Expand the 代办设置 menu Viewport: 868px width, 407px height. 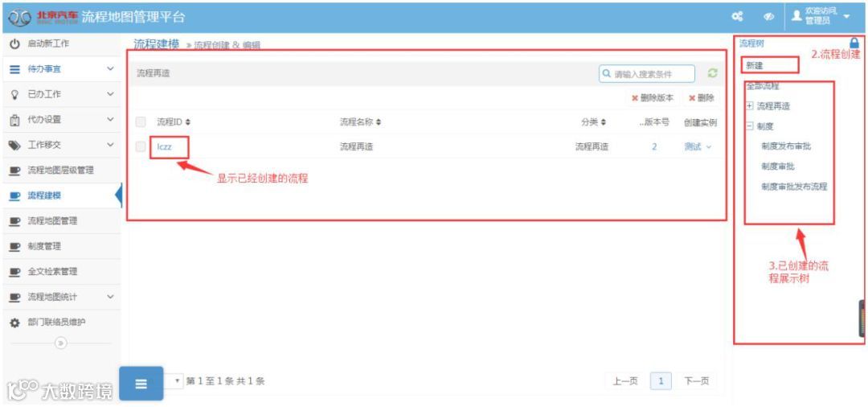[x=110, y=120]
